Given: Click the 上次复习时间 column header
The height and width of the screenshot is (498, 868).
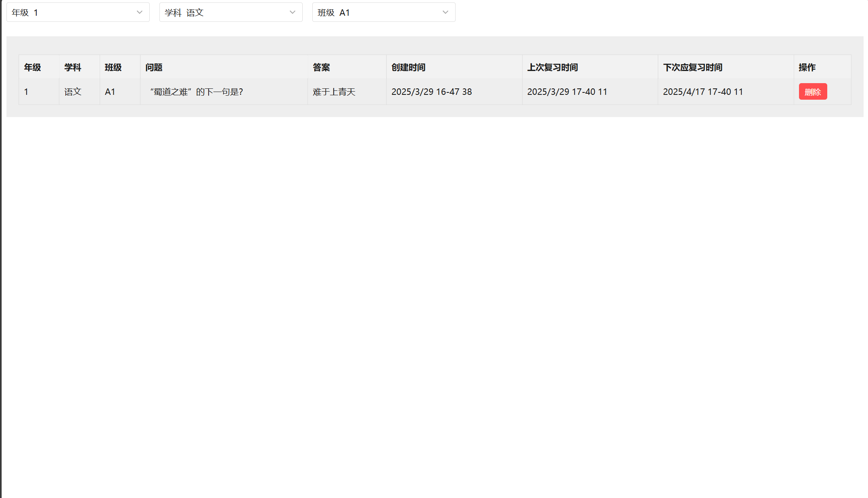Looking at the screenshot, I should click(552, 67).
